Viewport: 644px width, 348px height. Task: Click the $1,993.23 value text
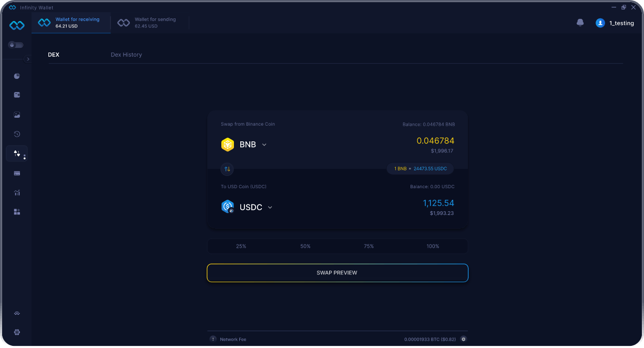(x=442, y=213)
